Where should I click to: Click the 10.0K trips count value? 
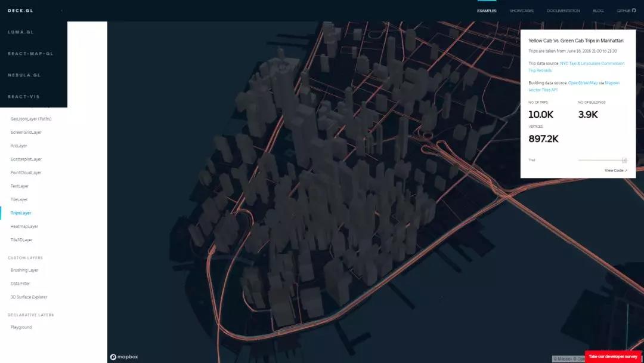click(x=541, y=115)
